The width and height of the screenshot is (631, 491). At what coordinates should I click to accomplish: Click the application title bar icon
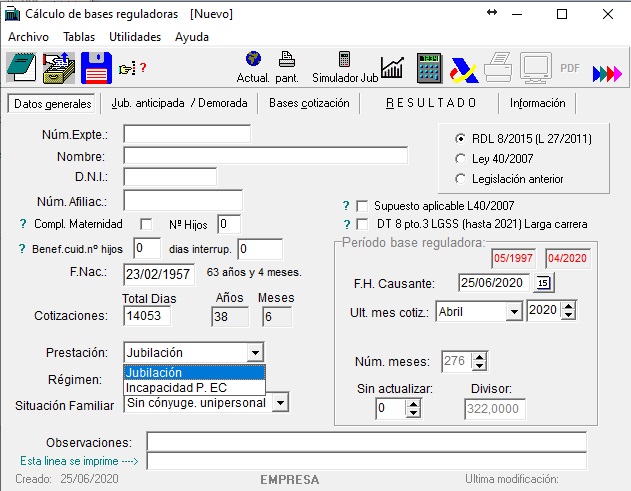[12, 14]
